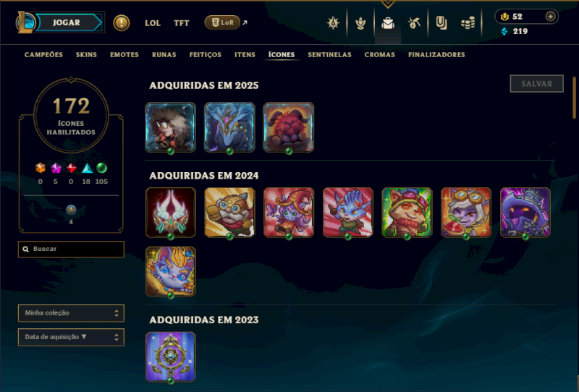This screenshot has width=579, height=392.
Task: Open the Loot hammer icon
Action: (x=414, y=23)
